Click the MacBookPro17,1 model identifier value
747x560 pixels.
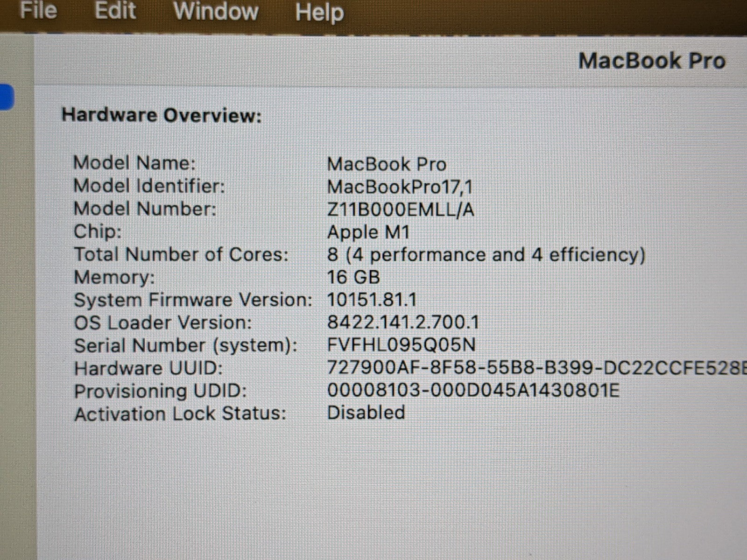click(x=400, y=187)
